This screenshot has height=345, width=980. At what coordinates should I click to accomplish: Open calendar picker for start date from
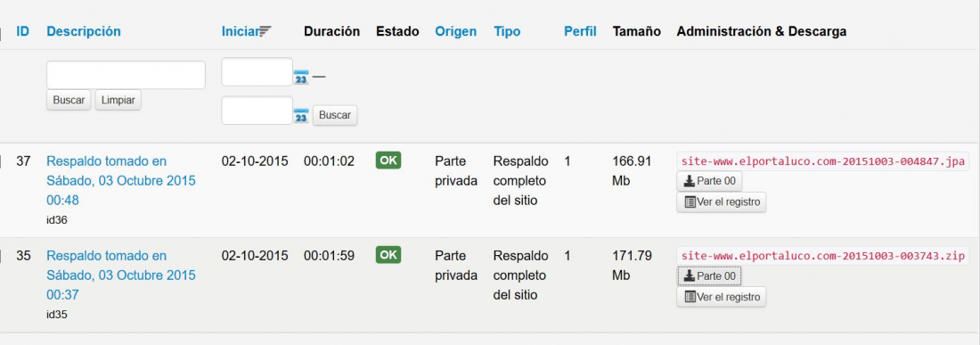(x=301, y=77)
